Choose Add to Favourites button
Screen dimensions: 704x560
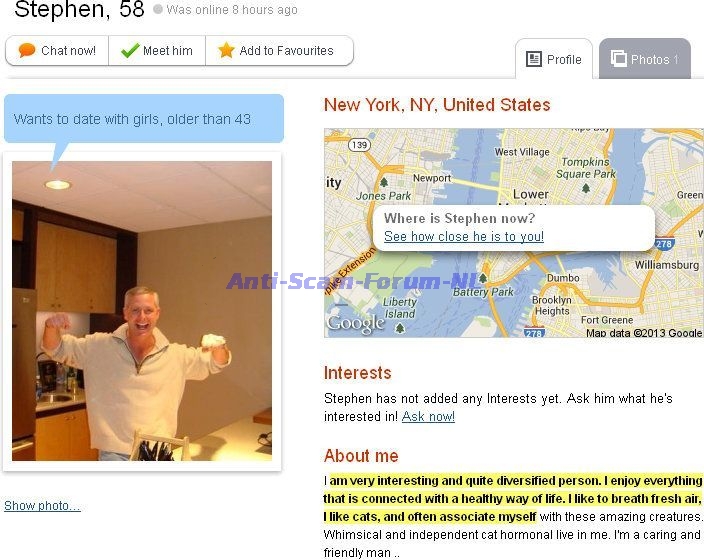click(x=279, y=50)
